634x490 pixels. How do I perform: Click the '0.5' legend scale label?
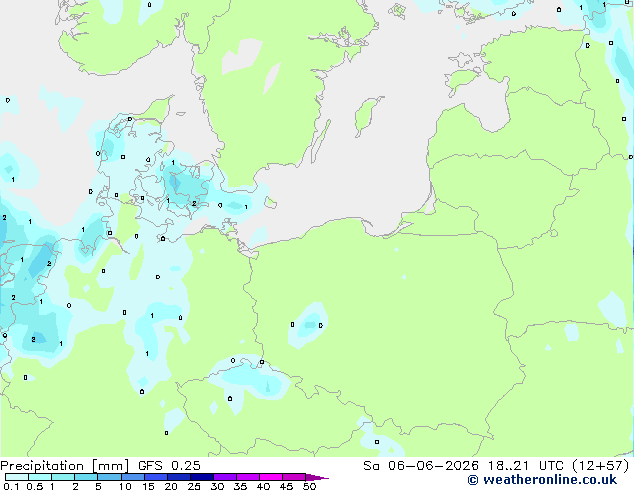(34, 486)
